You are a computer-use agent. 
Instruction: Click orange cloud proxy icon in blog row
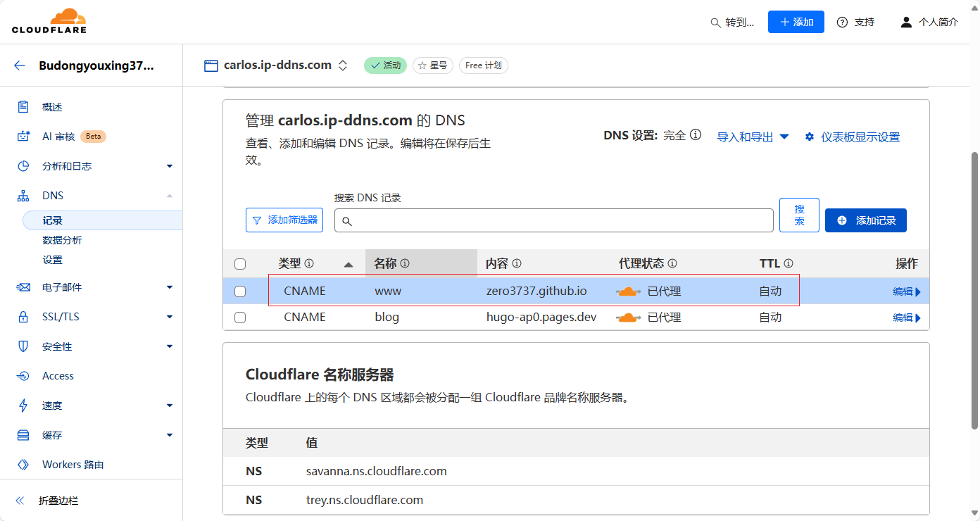(628, 318)
